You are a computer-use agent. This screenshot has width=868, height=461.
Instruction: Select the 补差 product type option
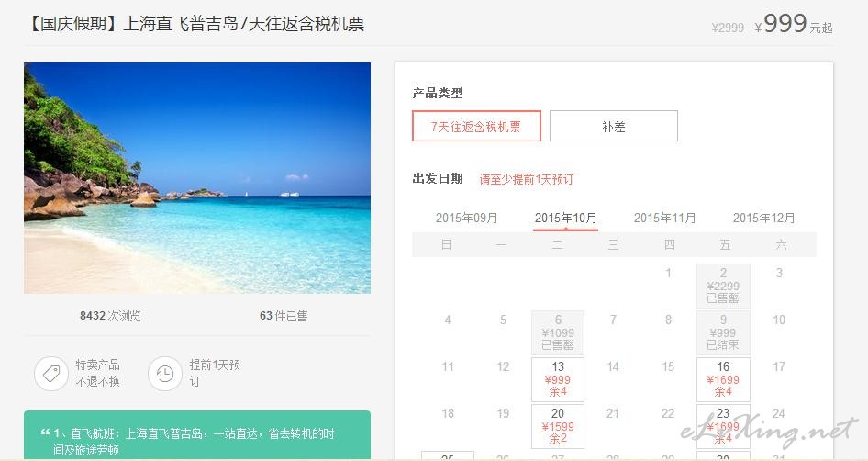click(613, 127)
